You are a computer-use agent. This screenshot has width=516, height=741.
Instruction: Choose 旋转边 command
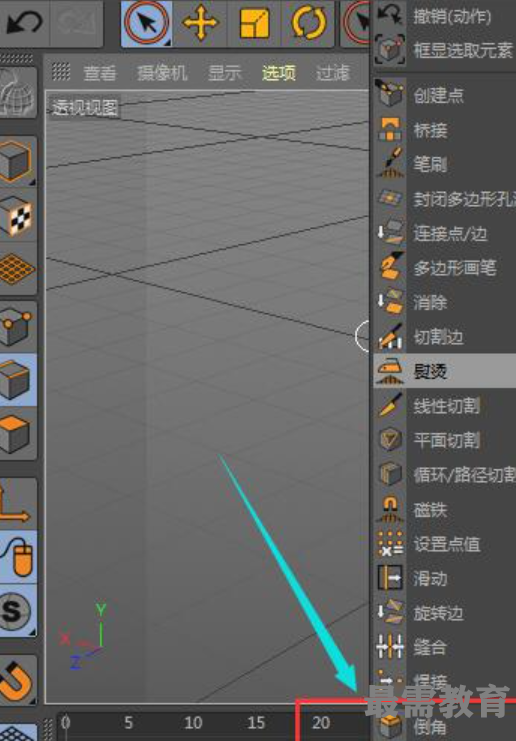pos(444,613)
